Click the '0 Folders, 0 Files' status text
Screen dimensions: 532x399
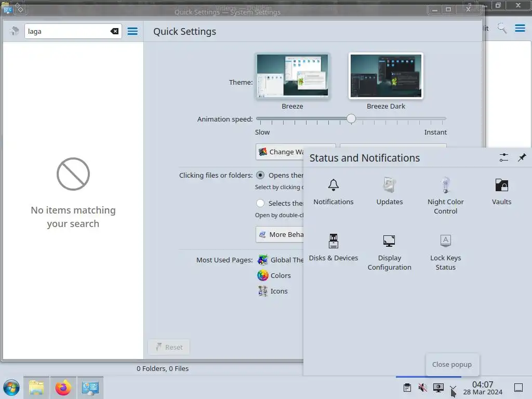coord(163,368)
